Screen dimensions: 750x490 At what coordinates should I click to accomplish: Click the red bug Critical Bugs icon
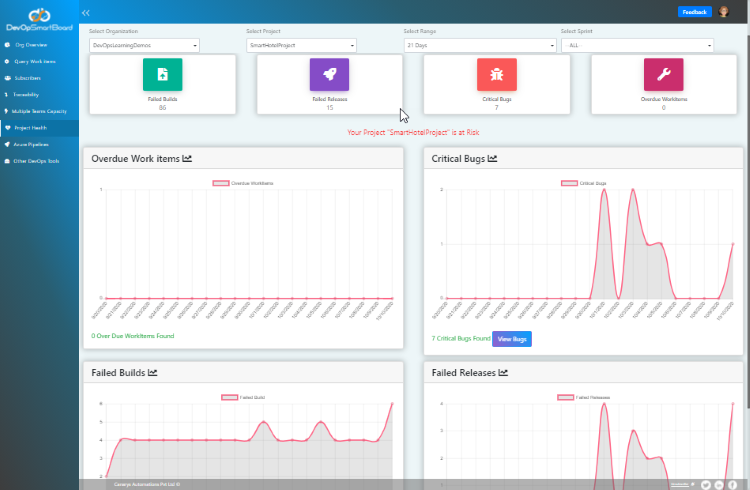(x=496, y=75)
